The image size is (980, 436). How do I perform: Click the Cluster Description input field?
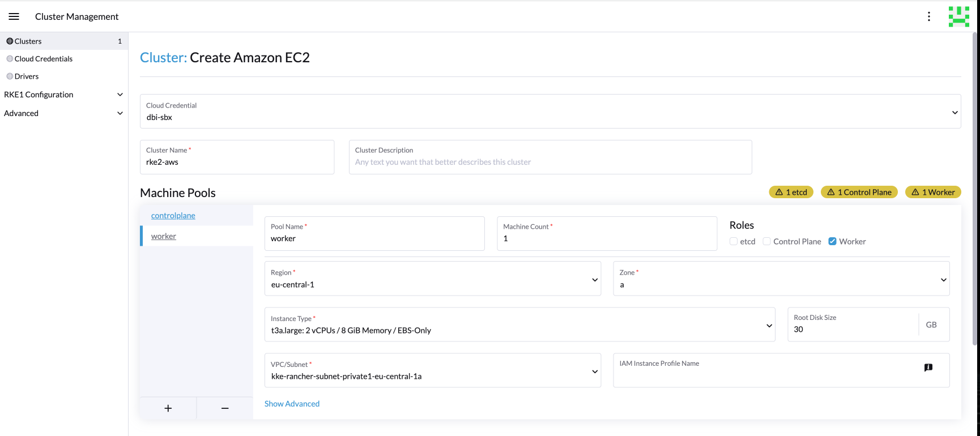tap(549, 162)
